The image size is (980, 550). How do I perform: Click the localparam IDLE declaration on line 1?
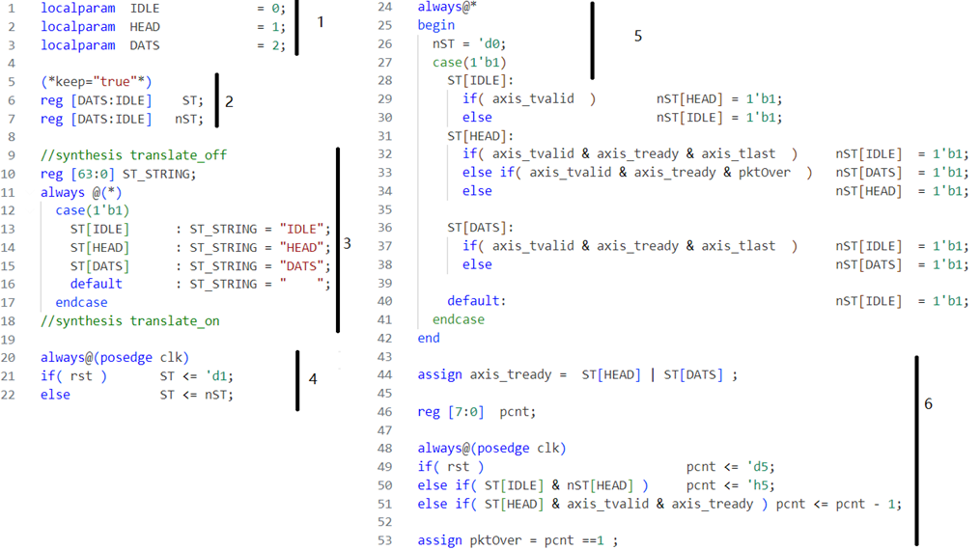[x=163, y=9]
